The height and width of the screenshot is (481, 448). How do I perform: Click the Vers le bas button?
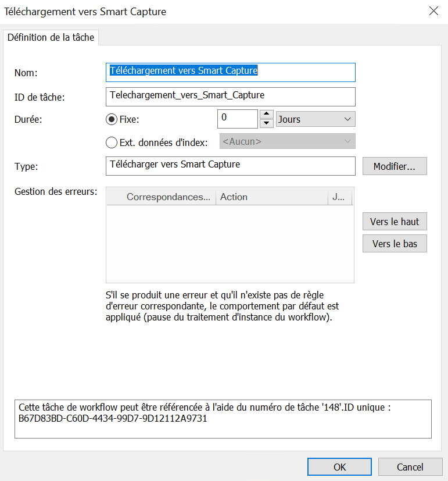tap(395, 244)
